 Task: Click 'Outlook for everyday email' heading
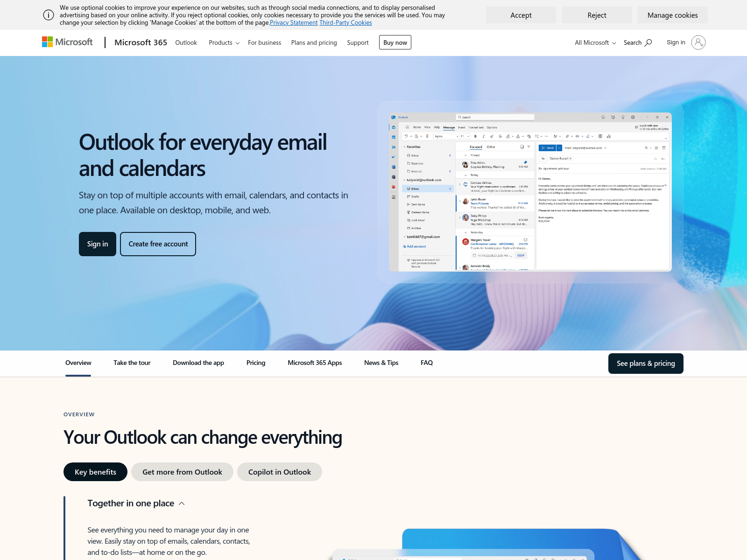click(x=203, y=155)
